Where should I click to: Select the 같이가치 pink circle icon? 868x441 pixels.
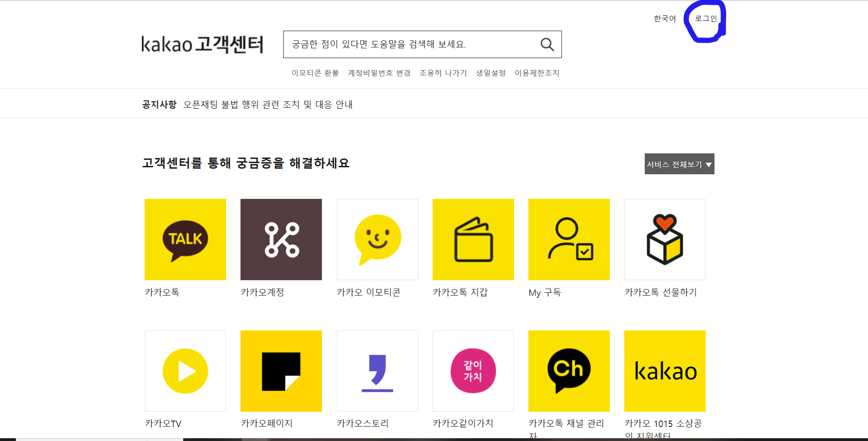[x=473, y=371]
